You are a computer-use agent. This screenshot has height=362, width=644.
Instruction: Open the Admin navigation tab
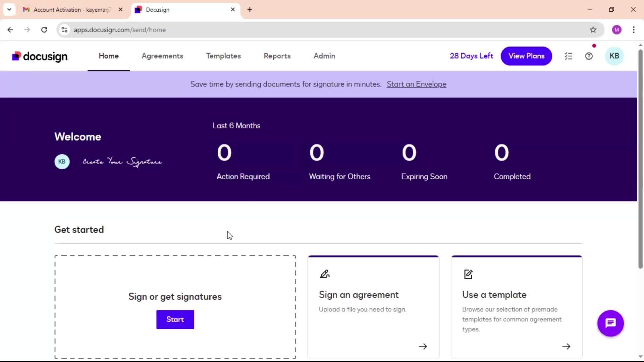pos(324,56)
